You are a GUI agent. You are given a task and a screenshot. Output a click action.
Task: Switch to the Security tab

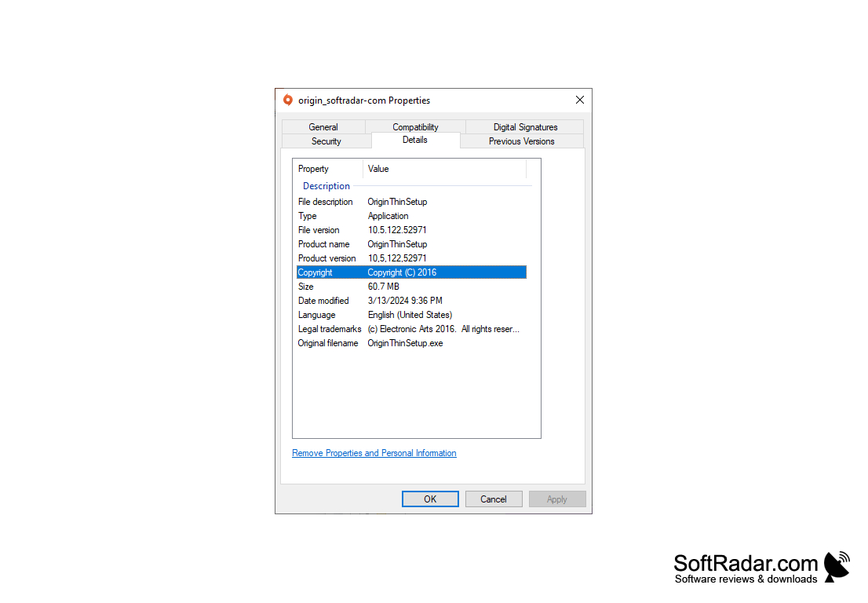pos(326,141)
